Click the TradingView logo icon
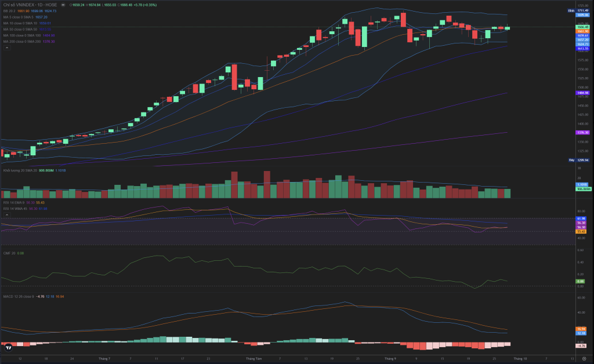This screenshot has height=364, width=594. (x=8, y=348)
